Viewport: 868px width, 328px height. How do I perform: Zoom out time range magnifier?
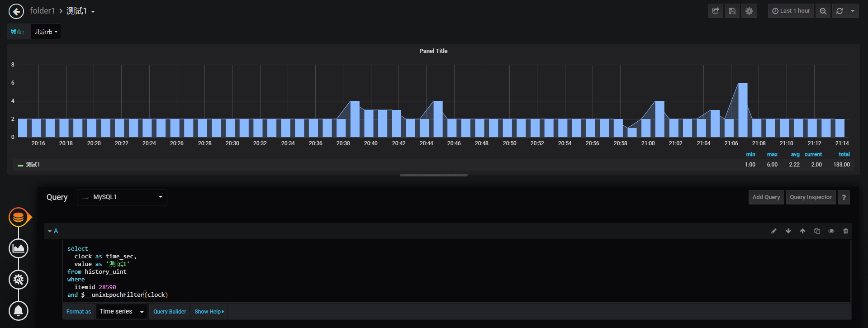[x=823, y=11]
